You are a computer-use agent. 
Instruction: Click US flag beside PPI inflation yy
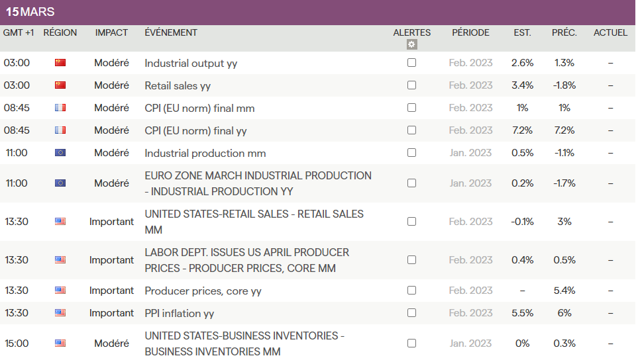60,313
